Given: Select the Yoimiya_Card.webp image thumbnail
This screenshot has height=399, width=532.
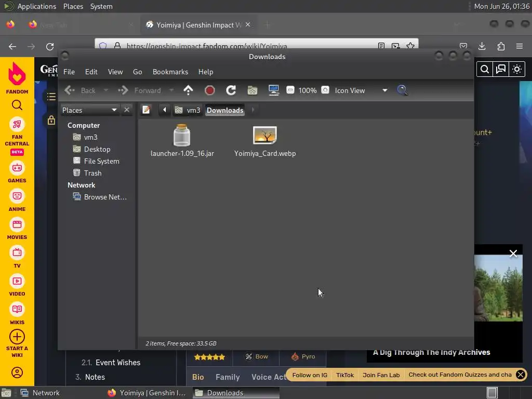Looking at the screenshot, I should point(265,135).
